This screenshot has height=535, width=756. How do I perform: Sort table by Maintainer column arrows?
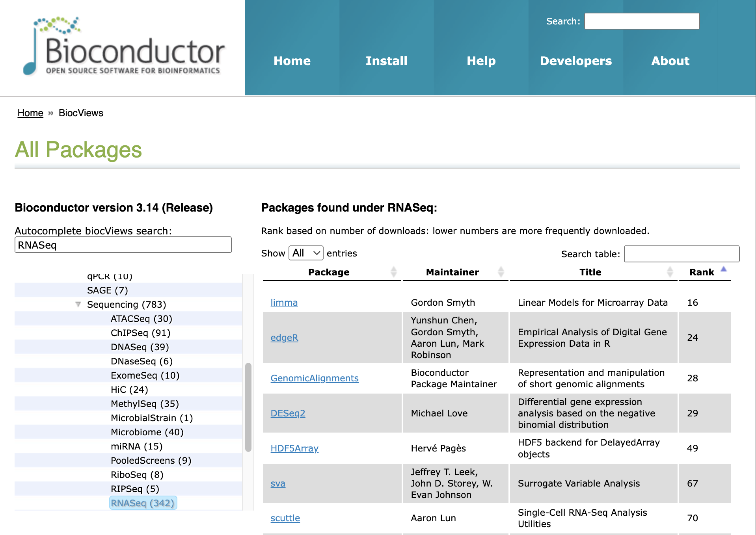pos(501,272)
